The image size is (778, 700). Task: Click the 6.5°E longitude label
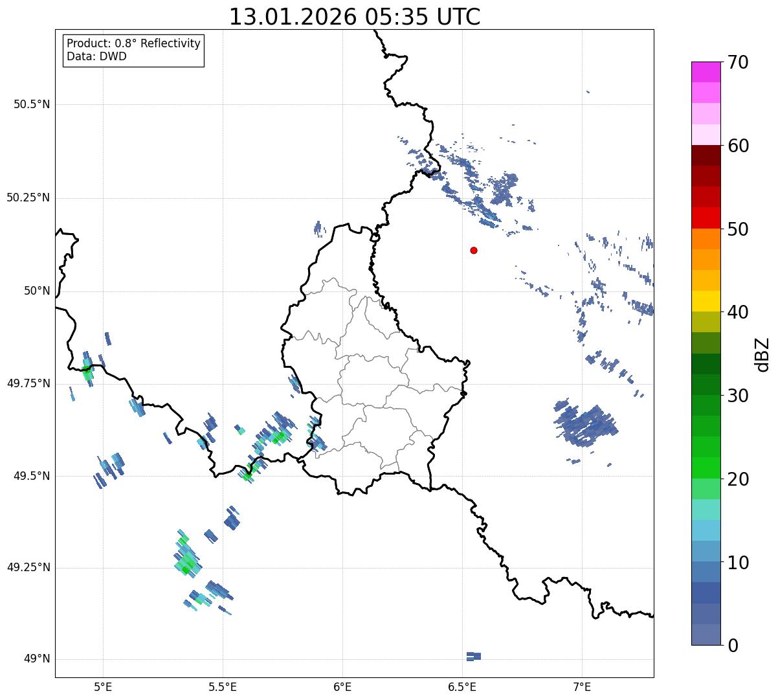(x=462, y=686)
